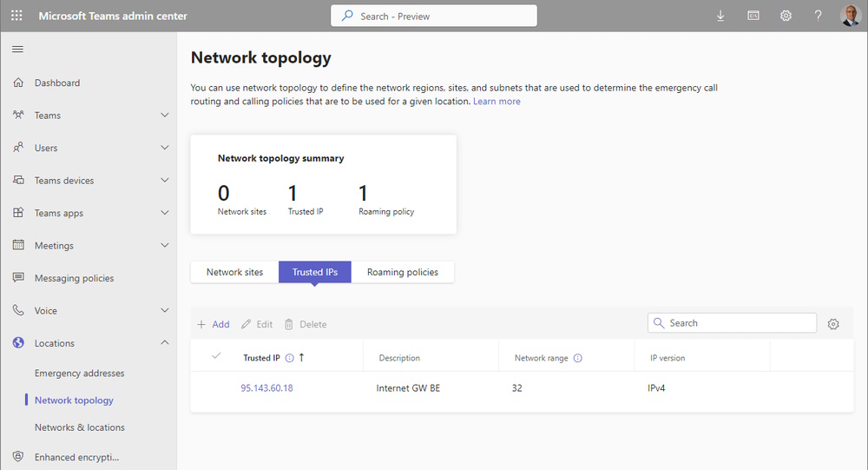Focus the Search - Preview box

(434, 17)
